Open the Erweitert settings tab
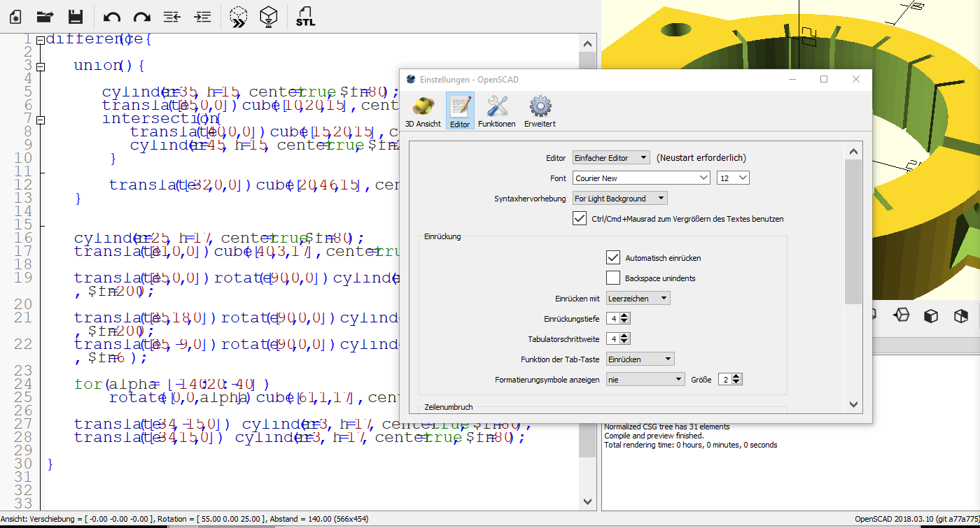The image size is (980, 528). [539, 110]
